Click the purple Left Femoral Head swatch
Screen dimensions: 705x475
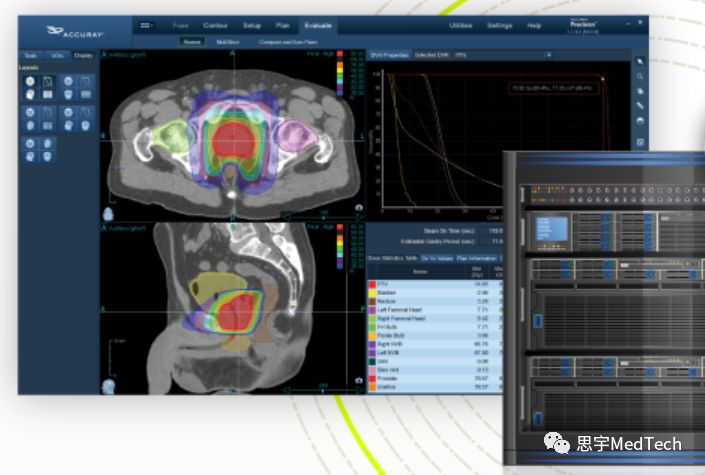click(x=372, y=310)
